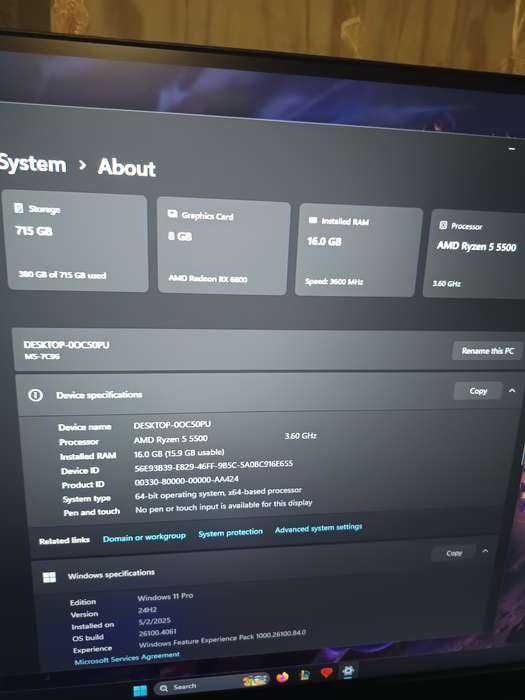Copy the Device specifications
The image size is (525, 700).
click(x=478, y=391)
